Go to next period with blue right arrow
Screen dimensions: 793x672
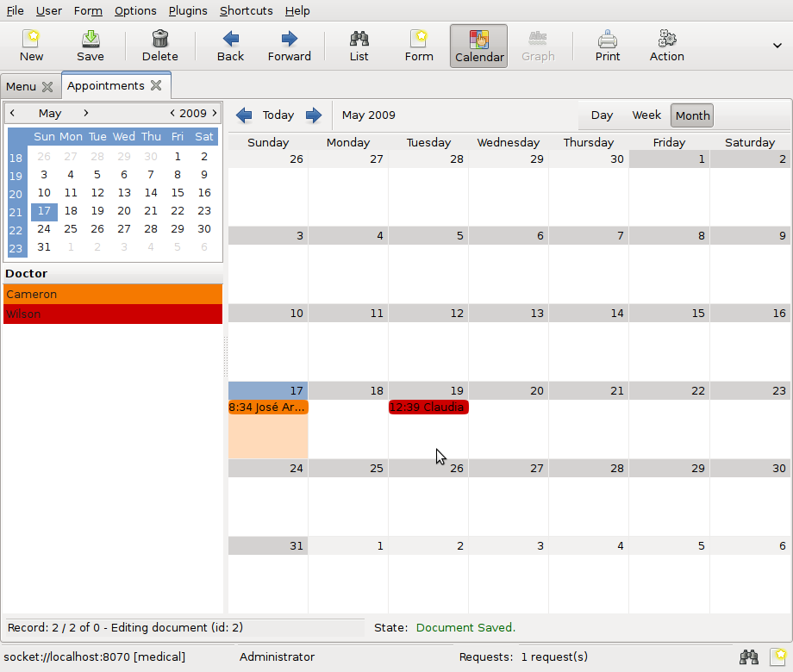[314, 115]
